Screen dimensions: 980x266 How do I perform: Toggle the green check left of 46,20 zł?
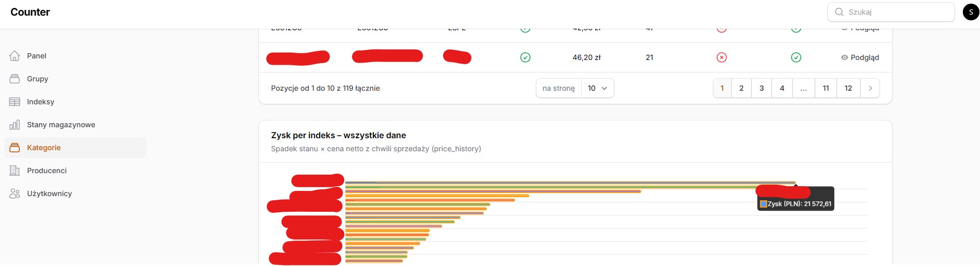(525, 57)
